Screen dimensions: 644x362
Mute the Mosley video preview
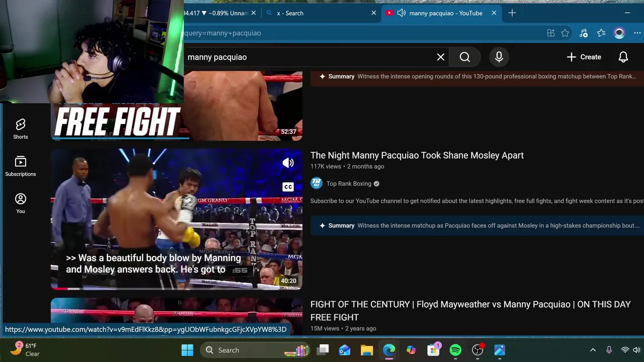(288, 163)
